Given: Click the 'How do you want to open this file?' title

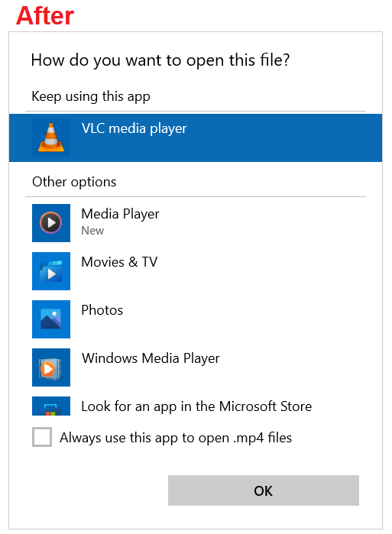Looking at the screenshot, I should point(160,60).
